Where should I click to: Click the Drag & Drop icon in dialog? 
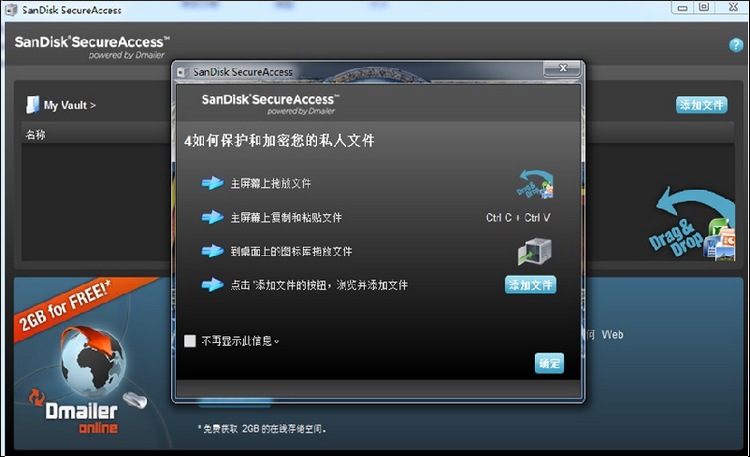point(536,184)
